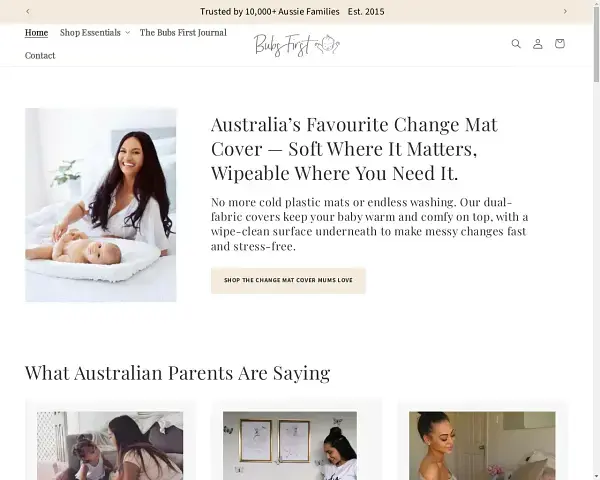Screen dimensions: 600x480
Task: Open hero image of mum with baby
Action: [x=101, y=205]
